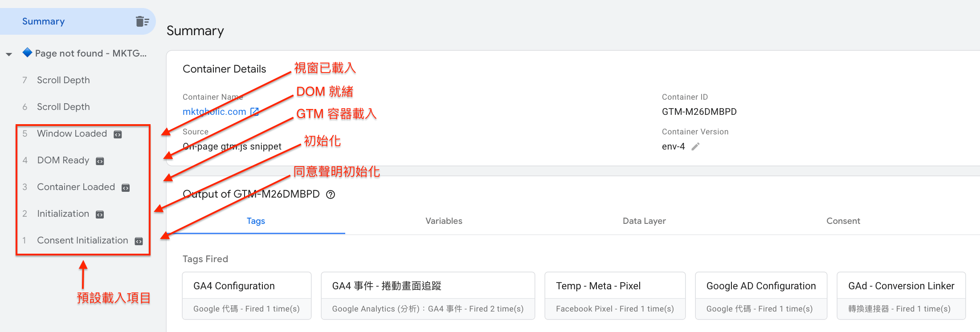Click the code icon next to Container Loaded
Image resolution: width=980 pixels, height=332 pixels.
(x=126, y=188)
